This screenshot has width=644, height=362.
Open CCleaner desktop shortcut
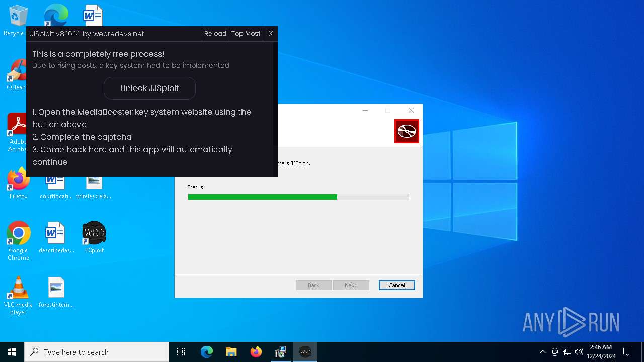click(x=18, y=75)
